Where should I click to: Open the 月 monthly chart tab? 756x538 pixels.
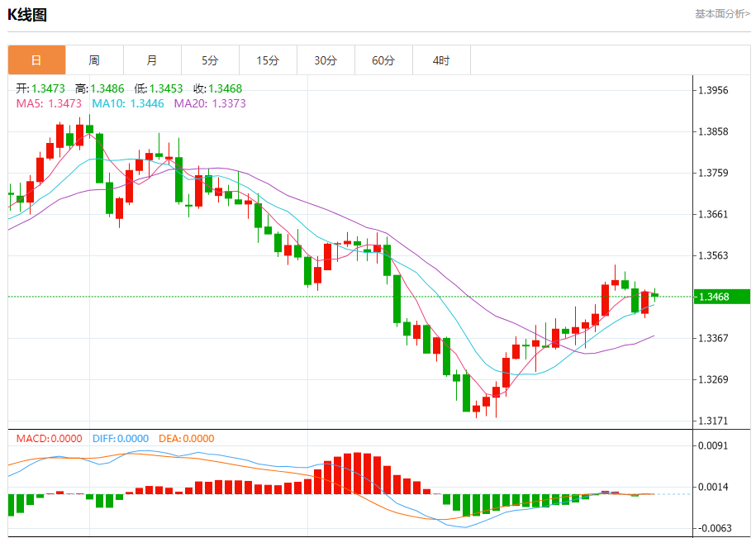point(152,60)
